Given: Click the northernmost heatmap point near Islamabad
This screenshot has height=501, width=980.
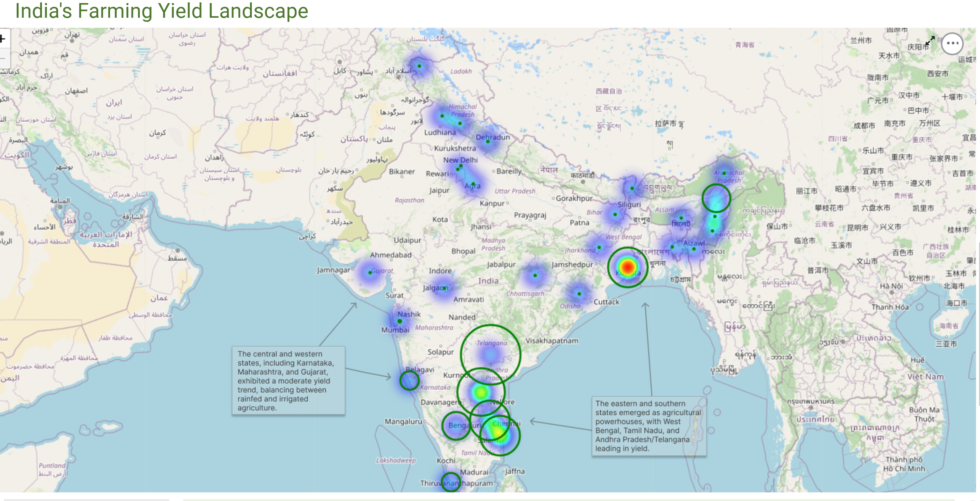Looking at the screenshot, I should pyautogui.click(x=419, y=66).
